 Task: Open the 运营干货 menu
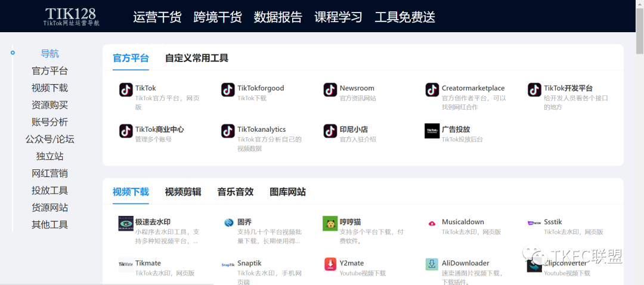157,17
